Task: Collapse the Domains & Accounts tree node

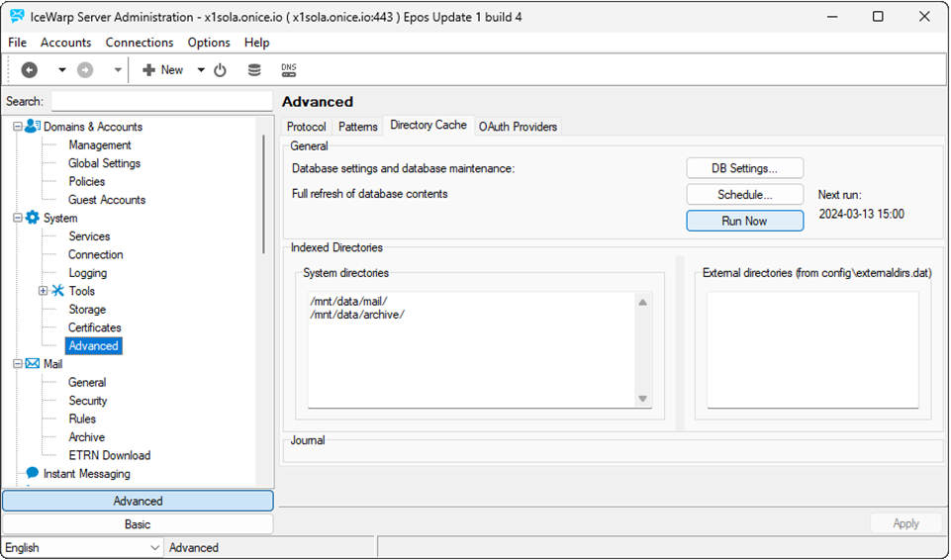Action: (x=18, y=127)
